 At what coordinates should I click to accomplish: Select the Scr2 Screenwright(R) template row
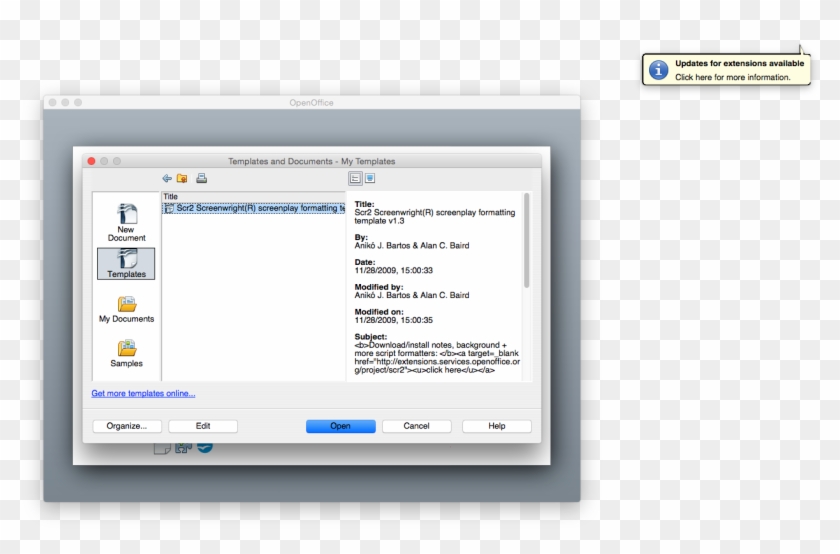[253, 208]
